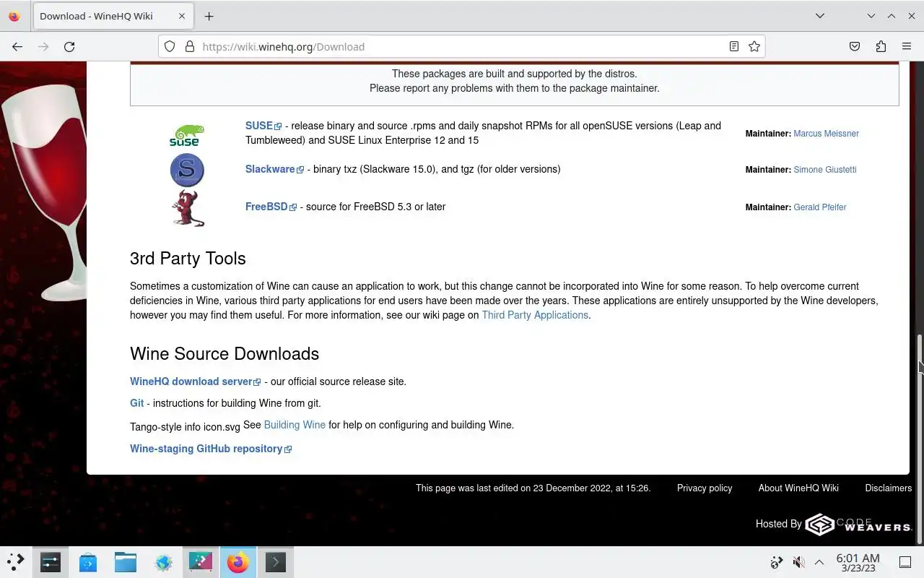Open the globe browser taskbar icon
Screen dimensions: 924x578
click(x=163, y=562)
